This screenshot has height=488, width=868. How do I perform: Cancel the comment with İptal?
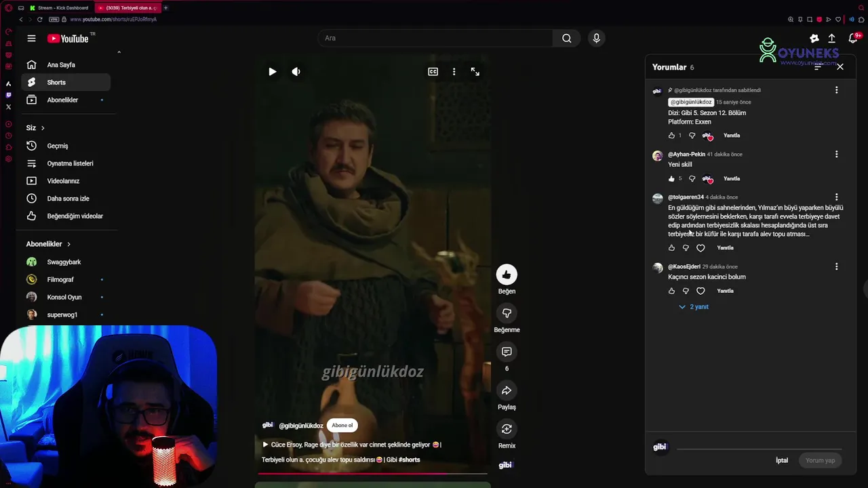pos(782,460)
